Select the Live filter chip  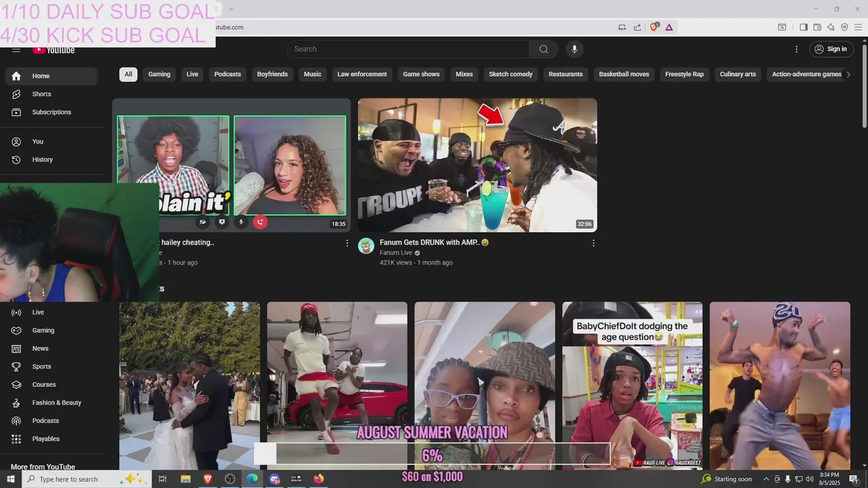[193, 74]
